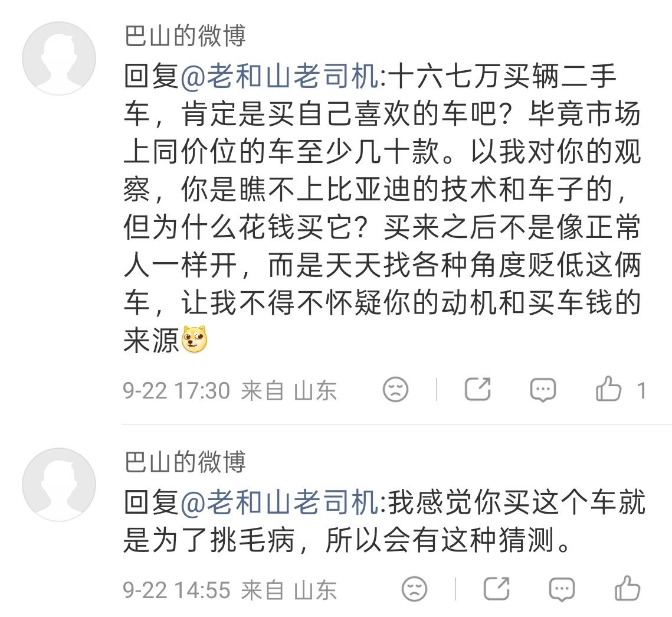Screen dimensions: 672x617
Task: Open @老和山老司机 mention in the second reply
Action: point(280,502)
